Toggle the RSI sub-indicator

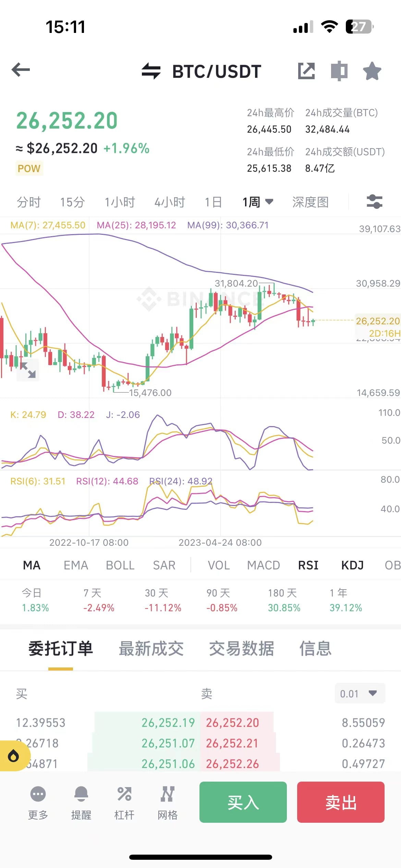tap(308, 565)
